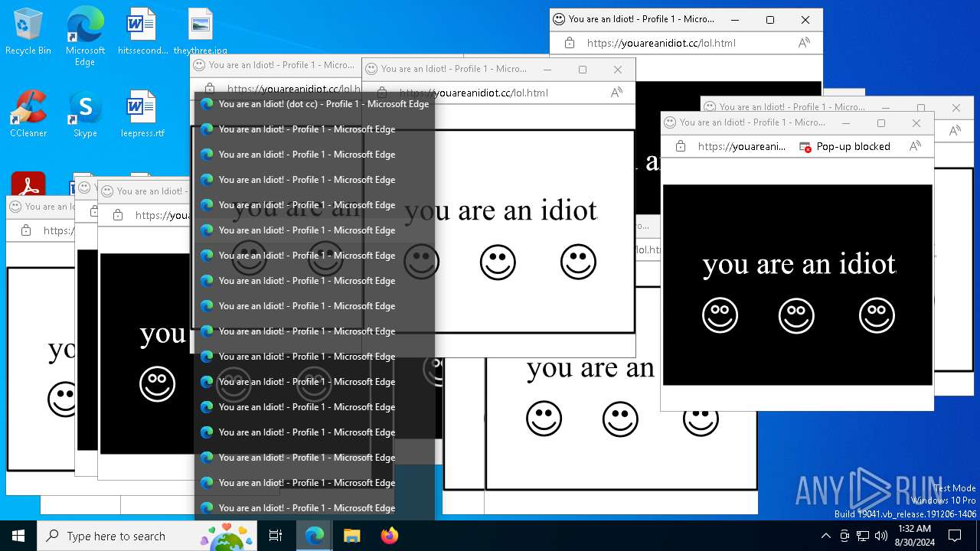Open leepress.rtf document icon
The image size is (980, 551).
(x=142, y=113)
